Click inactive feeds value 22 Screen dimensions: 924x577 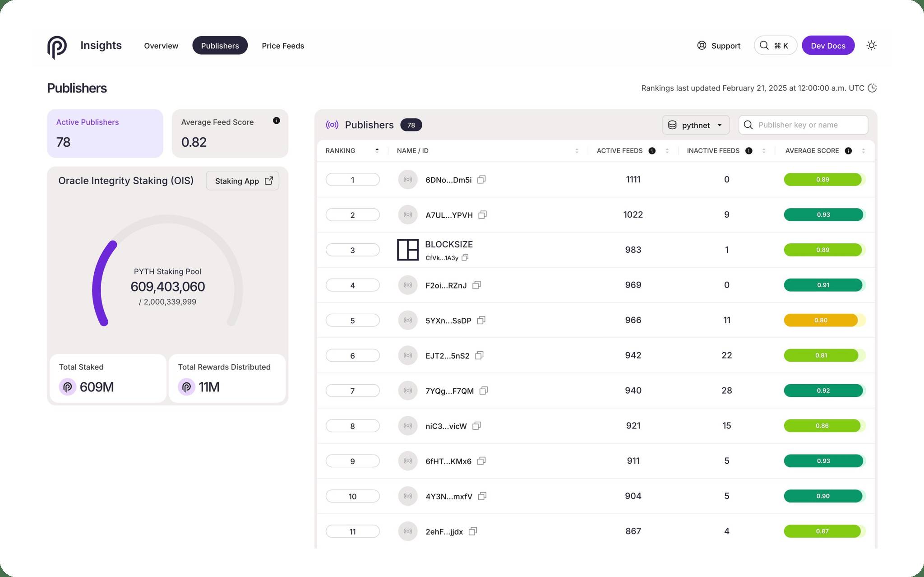pos(726,355)
